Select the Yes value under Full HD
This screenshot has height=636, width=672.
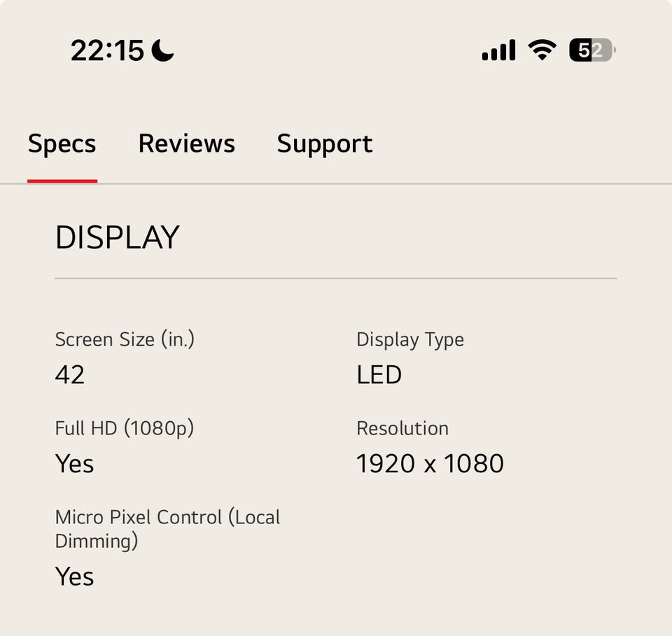click(x=74, y=464)
